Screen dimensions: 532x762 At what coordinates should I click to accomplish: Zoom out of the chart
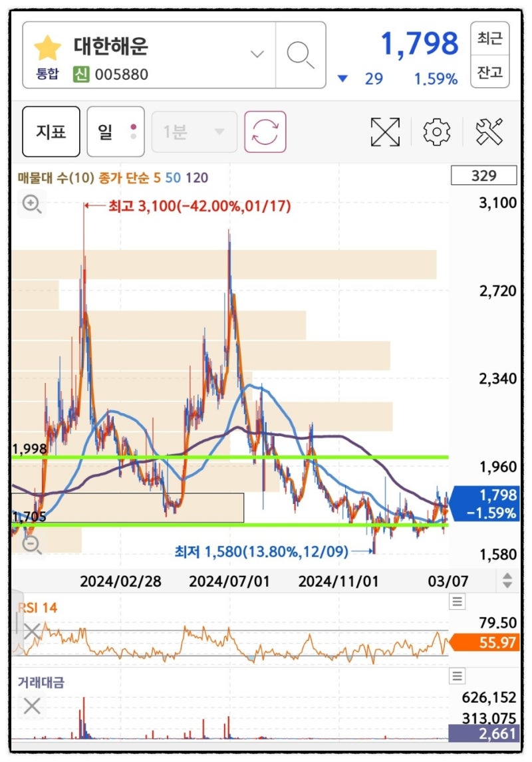pyautogui.click(x=32, y=545)
